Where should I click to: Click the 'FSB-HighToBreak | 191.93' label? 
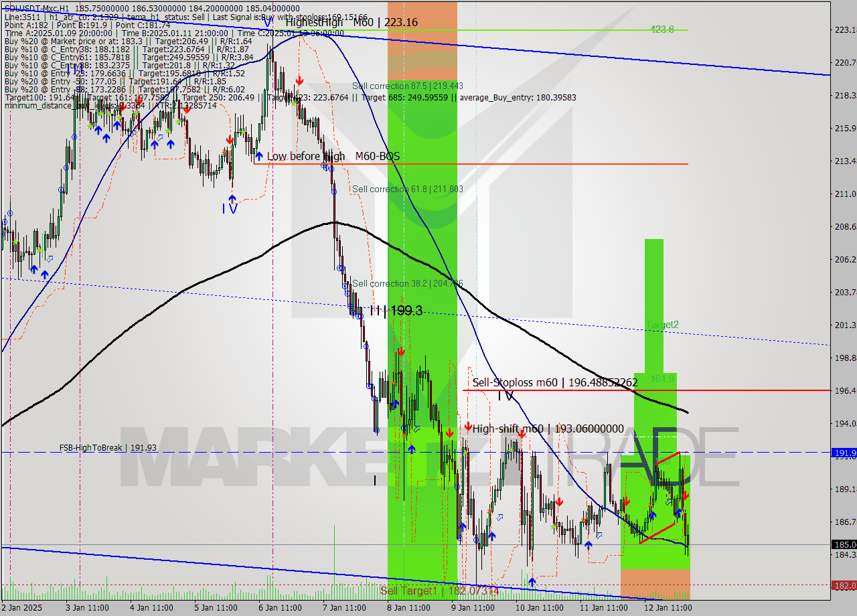point(108,448)
